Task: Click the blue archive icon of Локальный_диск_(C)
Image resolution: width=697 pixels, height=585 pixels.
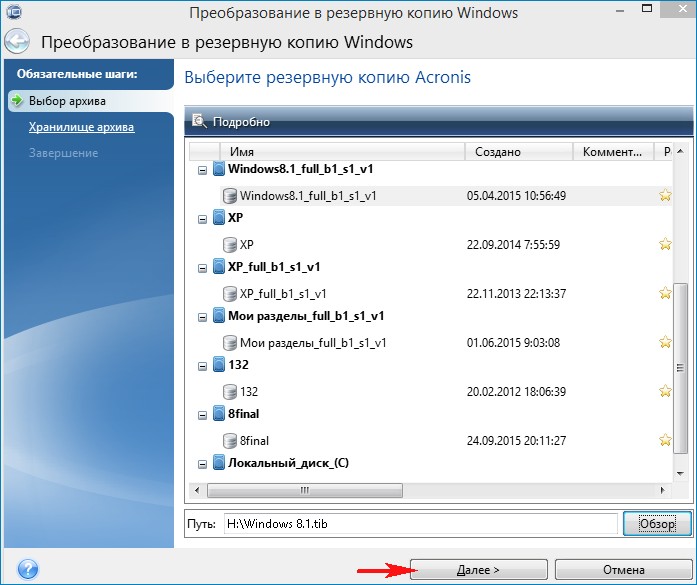Action: pos(218,463)
